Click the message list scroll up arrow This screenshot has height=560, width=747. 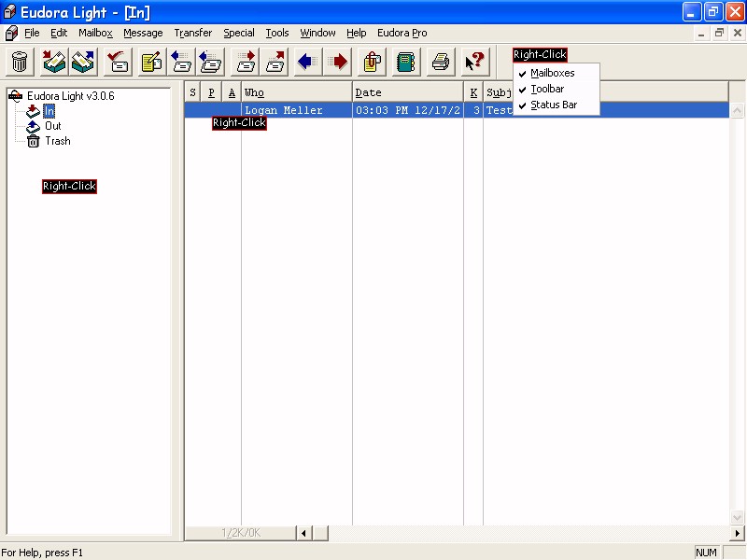click(737, 110)
